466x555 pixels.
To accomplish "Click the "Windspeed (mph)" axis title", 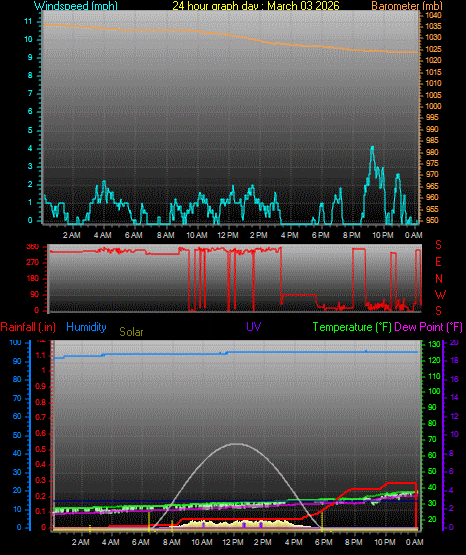I will pos(76,5).
